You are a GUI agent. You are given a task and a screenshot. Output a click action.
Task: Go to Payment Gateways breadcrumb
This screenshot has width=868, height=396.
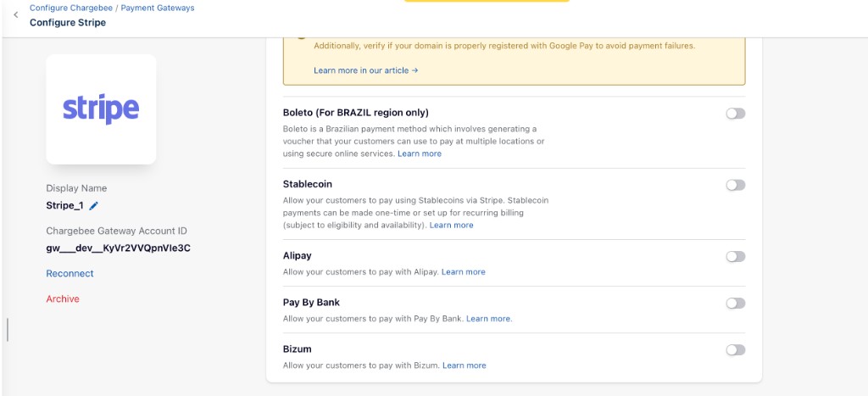(158, 8)
